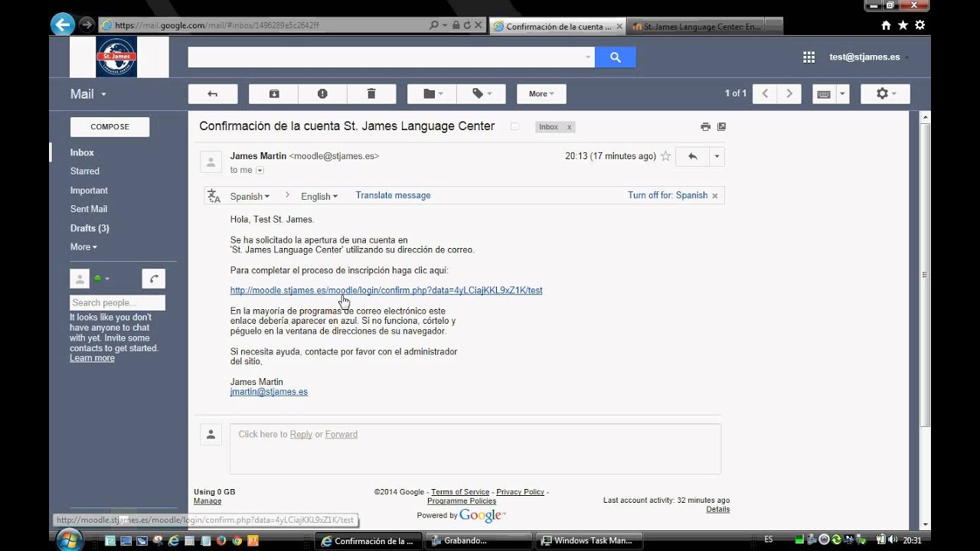The image size is (980, 551).
Task: Open IE favorites star icon
Action: 903,25
